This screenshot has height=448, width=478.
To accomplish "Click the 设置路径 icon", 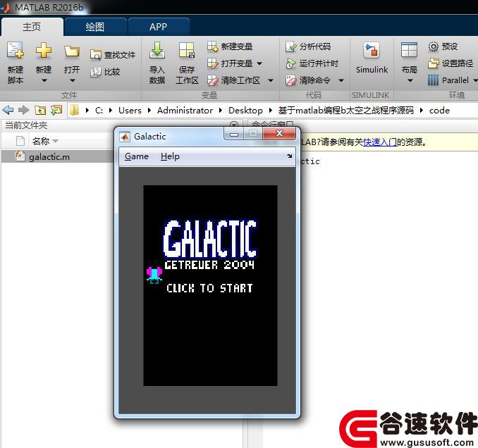I will coord(433,63).
